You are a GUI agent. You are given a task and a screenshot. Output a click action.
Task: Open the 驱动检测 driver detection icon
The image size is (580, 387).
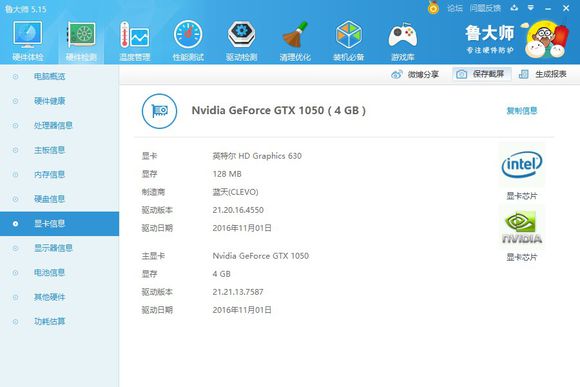[241, 41]
